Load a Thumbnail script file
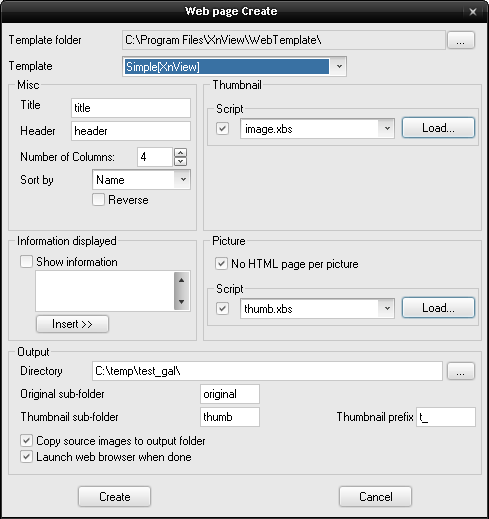Image resolution: width=489 pixels, height=519 pixels. click(438, 128)
